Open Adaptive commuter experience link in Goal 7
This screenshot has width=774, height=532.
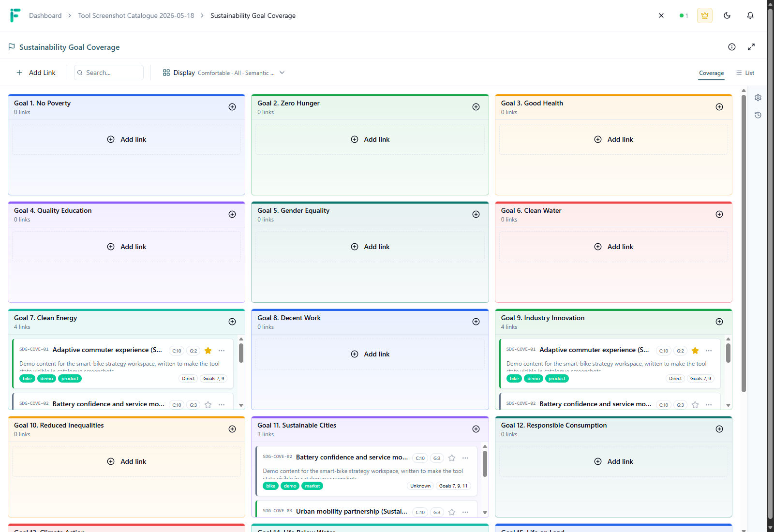click(107, 350)
